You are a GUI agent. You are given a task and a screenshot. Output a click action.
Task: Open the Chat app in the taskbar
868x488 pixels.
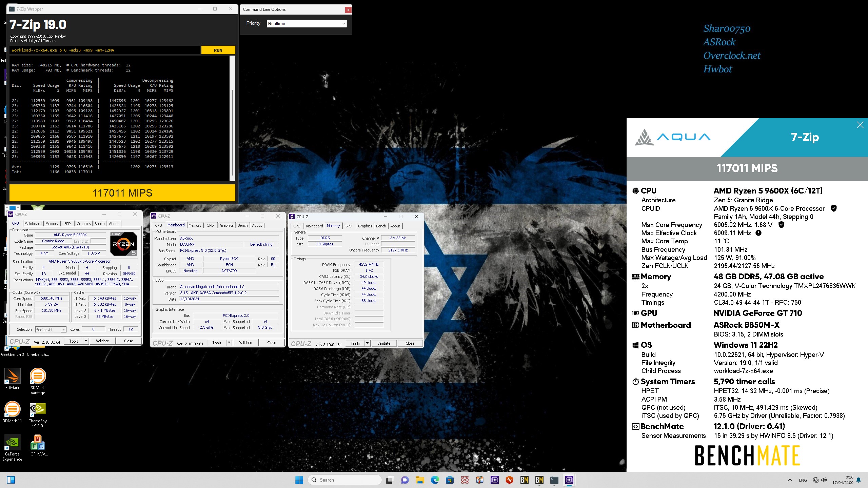[x=405, y=480]
